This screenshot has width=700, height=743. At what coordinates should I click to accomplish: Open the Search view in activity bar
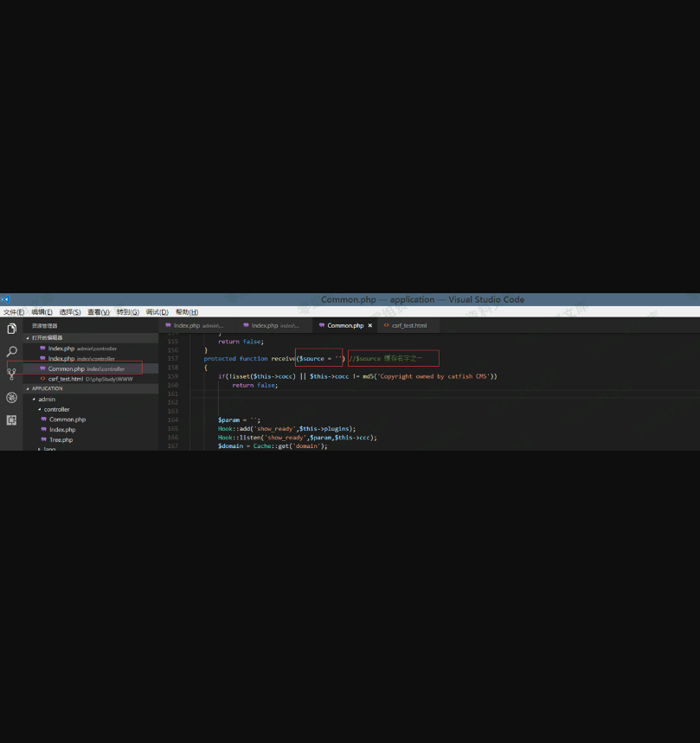coord(11,352)
